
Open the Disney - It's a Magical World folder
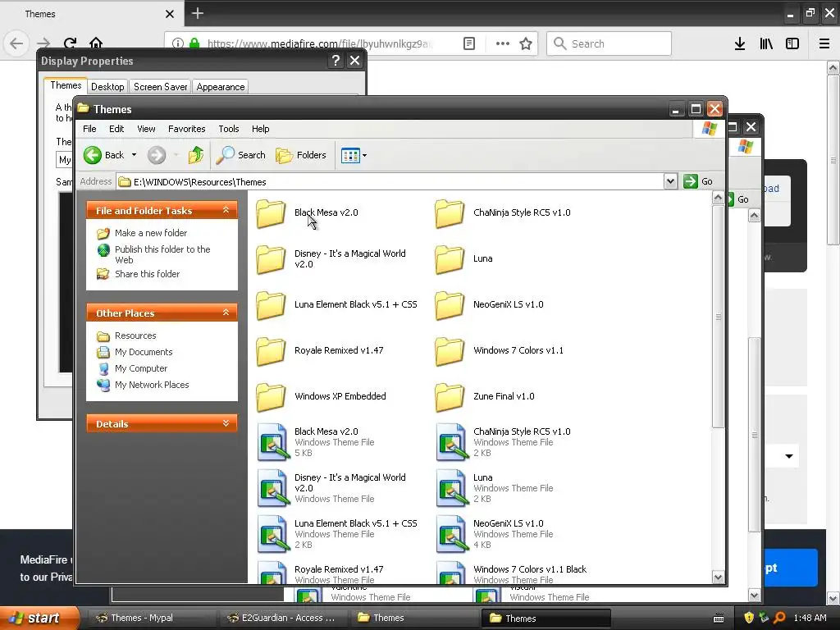(x=331, y=258)
